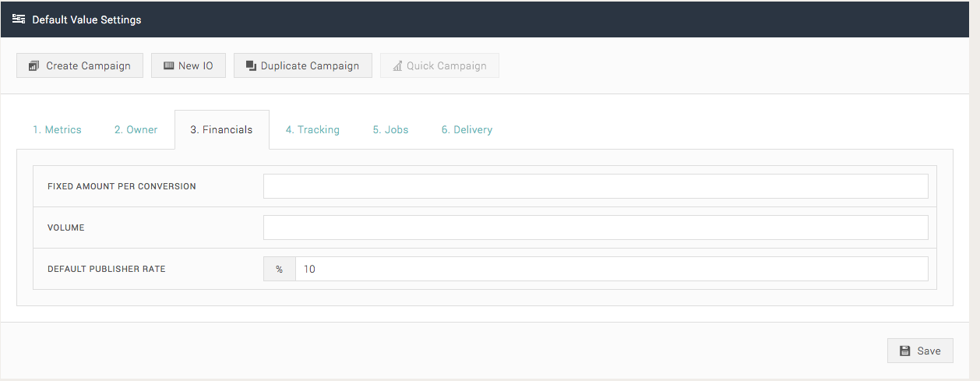Go to the 4. Tracking tab

(312, 130)
